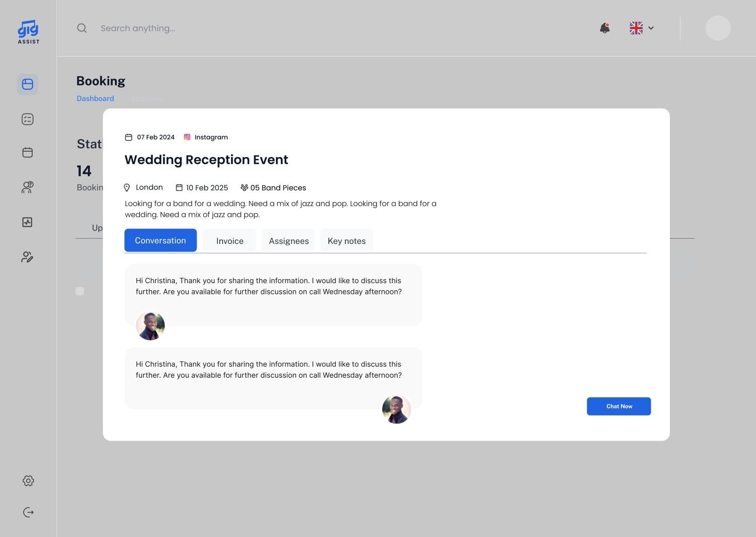
Task: Click the Instagram source label
Action: click(x=211, y=137)
